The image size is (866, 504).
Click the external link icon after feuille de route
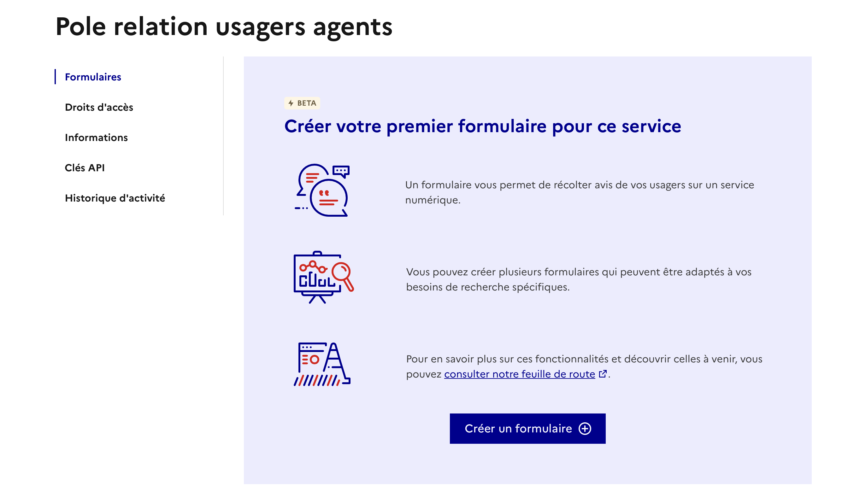pyautogui.click(x=603, y=374)
